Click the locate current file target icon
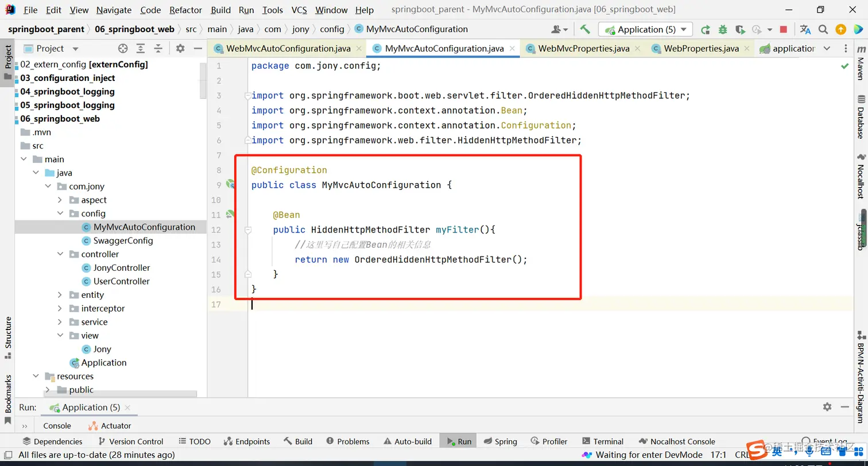The width and height of the screenshot is (868, 466). coord(123,49)
